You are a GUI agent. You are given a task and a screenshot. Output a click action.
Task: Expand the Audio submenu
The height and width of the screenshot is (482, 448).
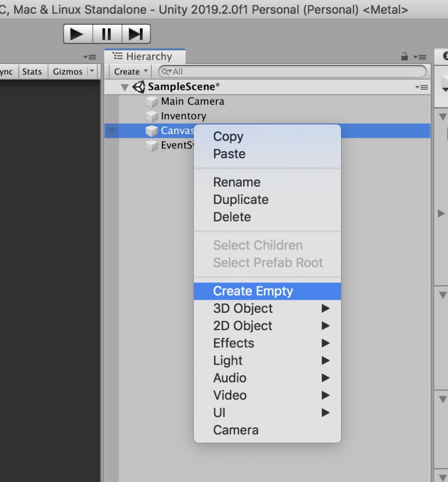267,378
